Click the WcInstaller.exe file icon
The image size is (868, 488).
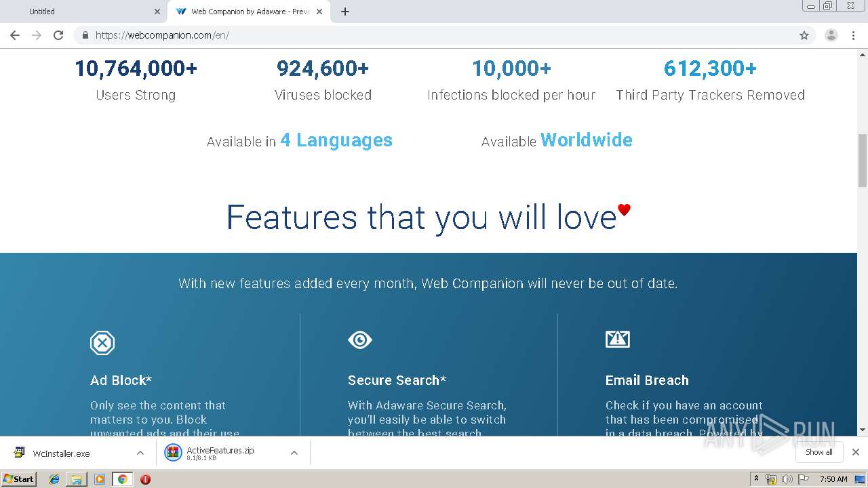(20, 453)
